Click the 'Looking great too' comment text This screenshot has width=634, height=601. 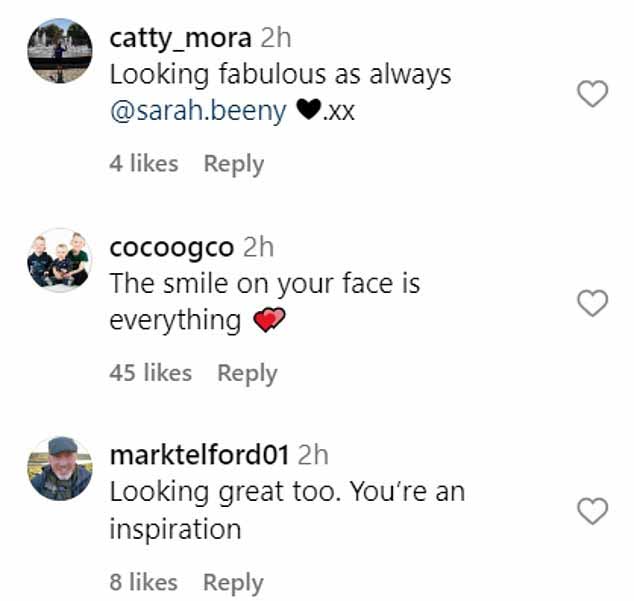[287, 511]
